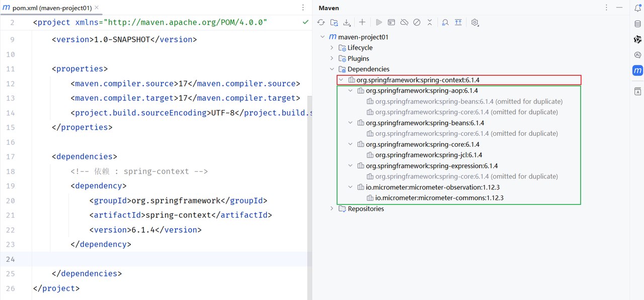Select the Plugins tree item
Image resolution: width=644 pixels, height=300 pixels.
coord(358,58)
